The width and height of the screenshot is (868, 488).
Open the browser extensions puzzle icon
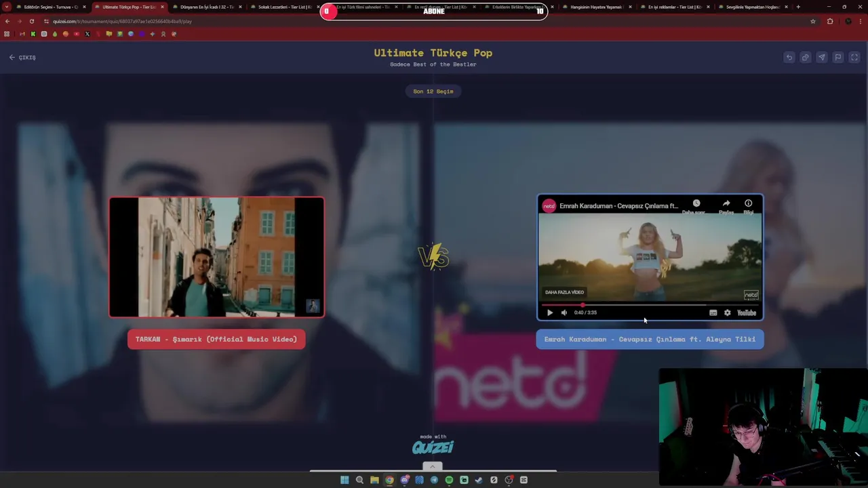click(830, 21)
